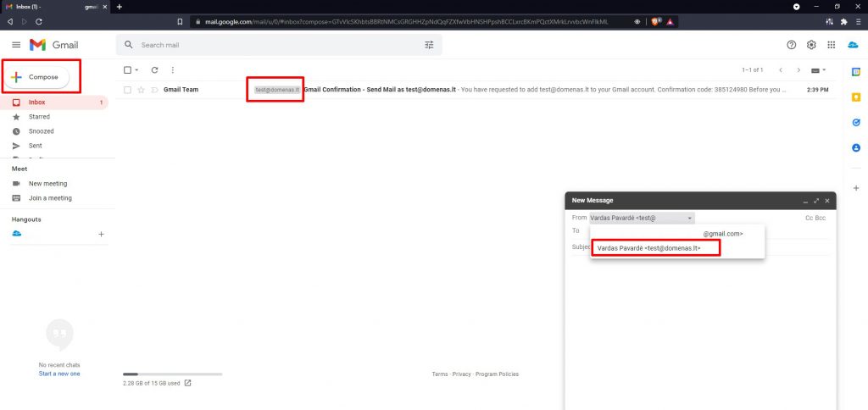The height and width of the screenshot is (410, 868).
Task: Get add-ons plus icon
Action: [856, 188]
